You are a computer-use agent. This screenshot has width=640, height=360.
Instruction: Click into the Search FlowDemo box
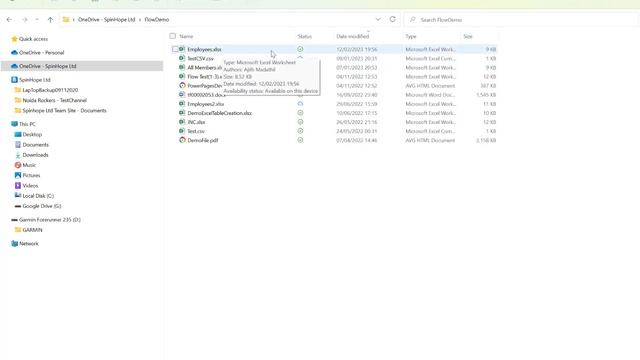click(522, 20)
